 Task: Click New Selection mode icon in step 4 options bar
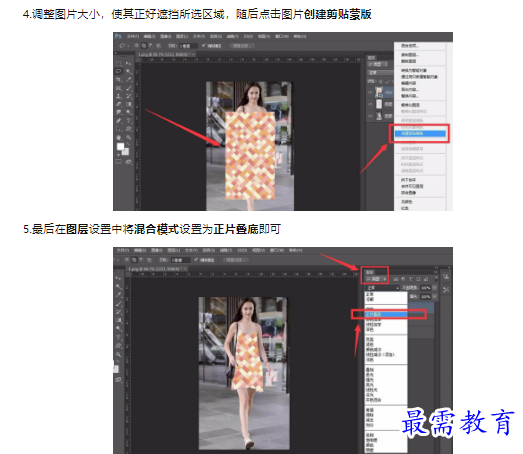tap(136, 45)
